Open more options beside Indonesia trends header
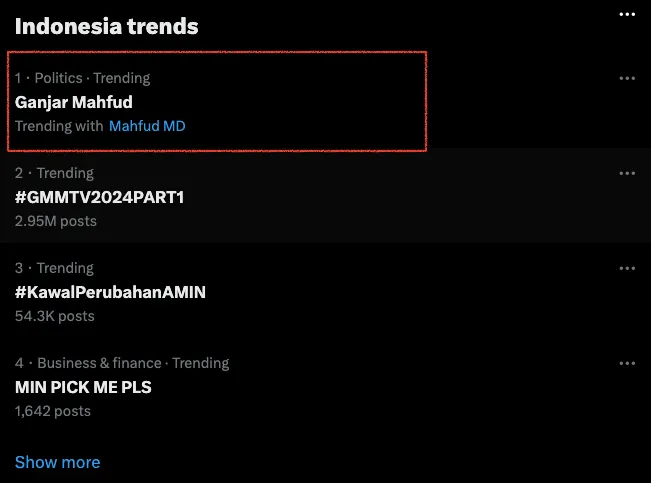Viewport: 651px width, 483px height. (x=627, y=14)
